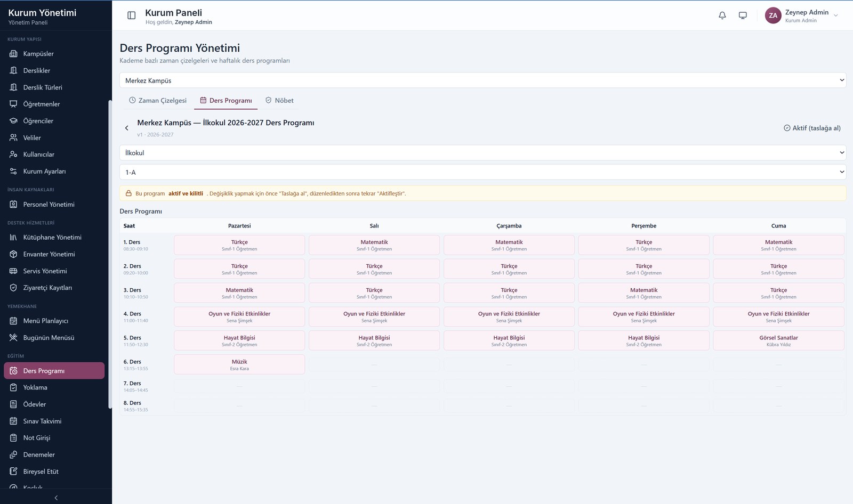Open the Bireysel Etüt sidebar link
This screenshot has height=504, width=853.
point(54,472)
